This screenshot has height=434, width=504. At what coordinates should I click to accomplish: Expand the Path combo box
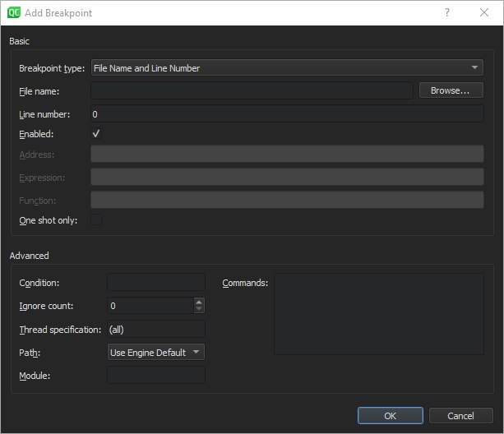click(156, 353)
